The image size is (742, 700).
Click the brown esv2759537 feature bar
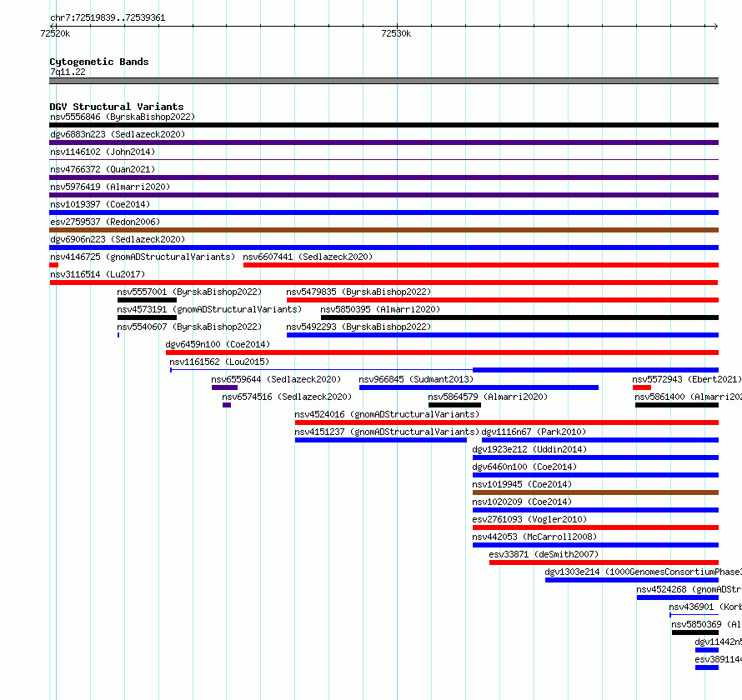[384, 230]
